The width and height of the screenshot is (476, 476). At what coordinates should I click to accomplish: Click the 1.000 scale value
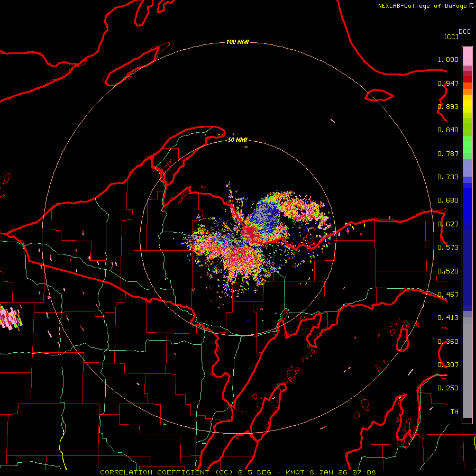pos(448,59)
